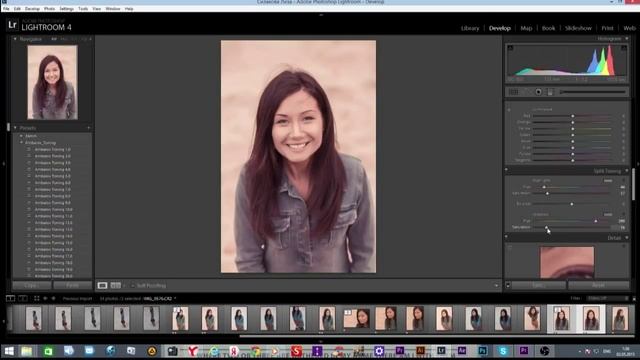640x360 pixels.
Task: Click the Paste settings button
Action: point(72,285)
